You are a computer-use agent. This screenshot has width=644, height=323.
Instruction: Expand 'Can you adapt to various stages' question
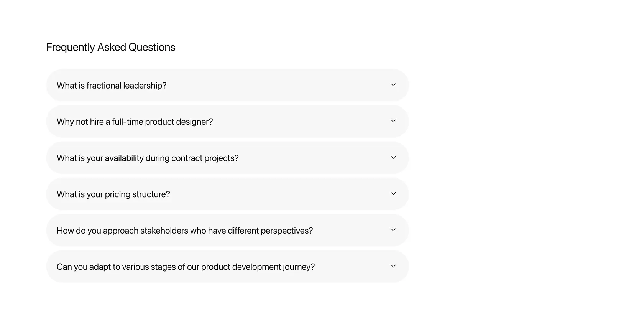tap(227, 267)
